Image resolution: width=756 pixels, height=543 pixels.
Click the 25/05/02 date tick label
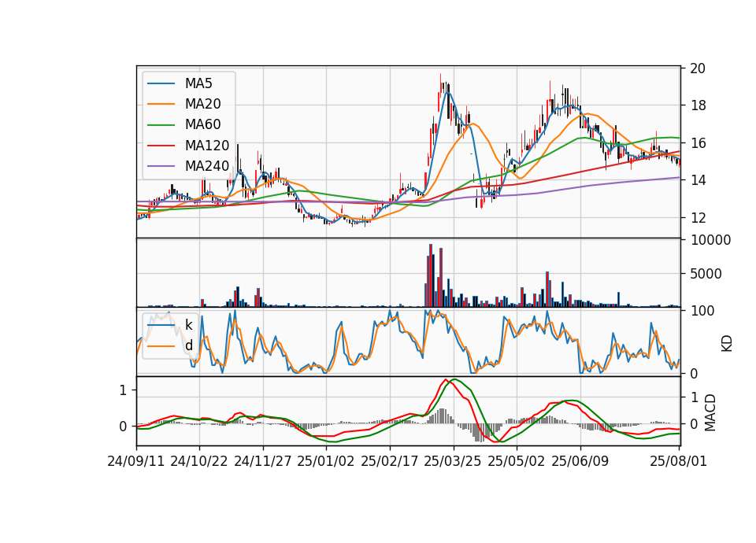point(517,461)
